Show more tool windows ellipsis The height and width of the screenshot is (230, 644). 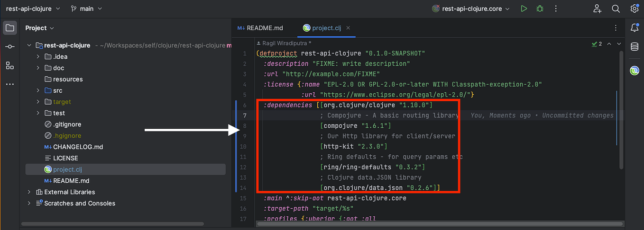[10, 84]
